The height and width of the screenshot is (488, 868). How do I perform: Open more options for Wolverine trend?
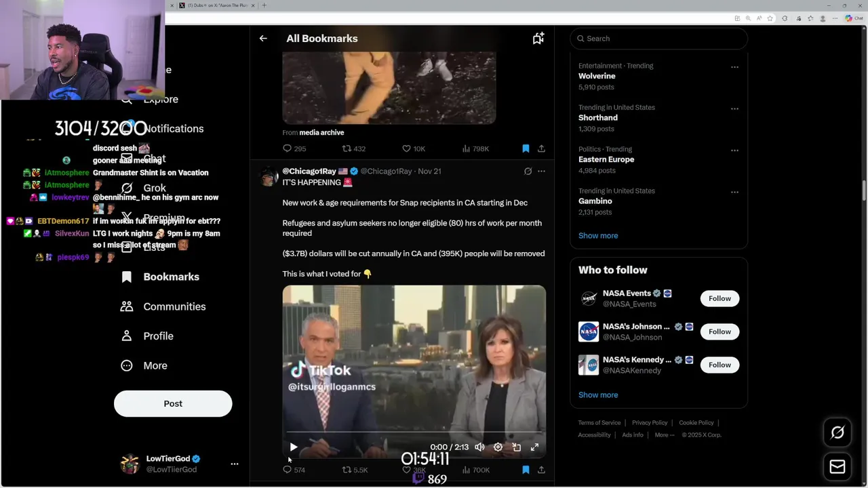tap(734, 67)
